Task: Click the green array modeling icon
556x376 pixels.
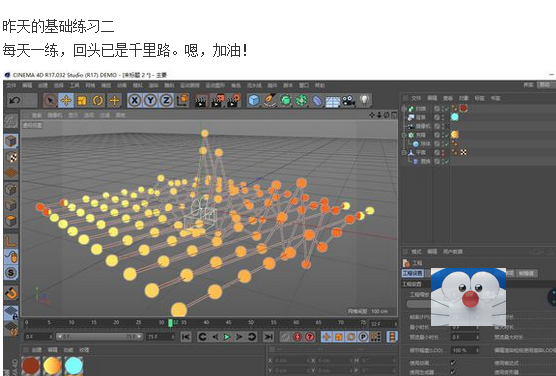Action: 301,101
